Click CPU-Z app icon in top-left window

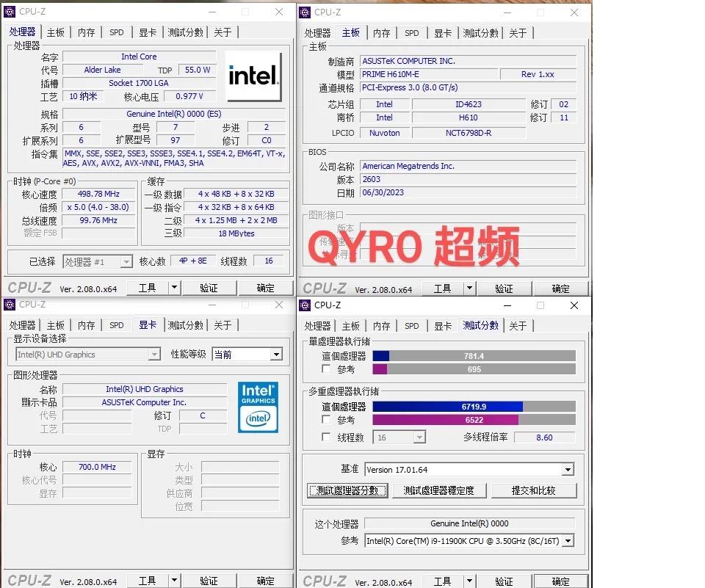10,11
